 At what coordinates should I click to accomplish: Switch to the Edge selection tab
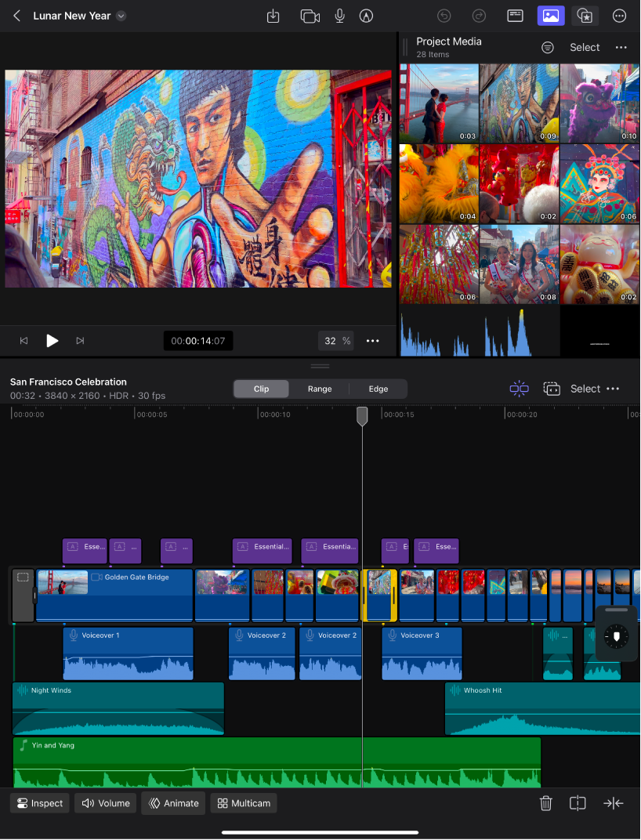click(x=378, y=389)
